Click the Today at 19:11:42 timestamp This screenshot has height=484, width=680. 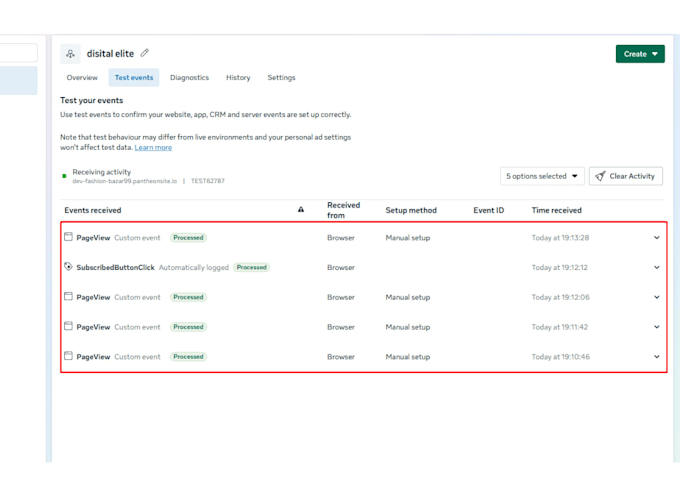(x=559, y=327)
